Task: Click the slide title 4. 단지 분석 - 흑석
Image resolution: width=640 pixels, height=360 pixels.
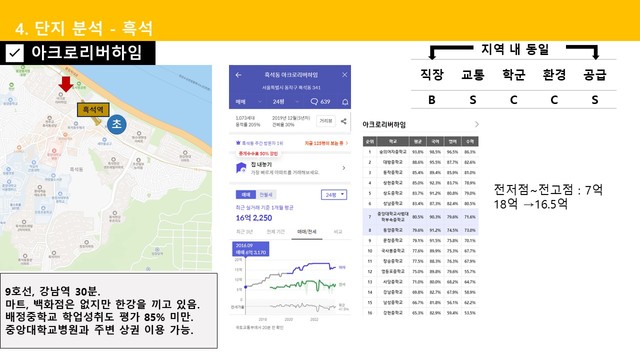Action: (84, 28)
